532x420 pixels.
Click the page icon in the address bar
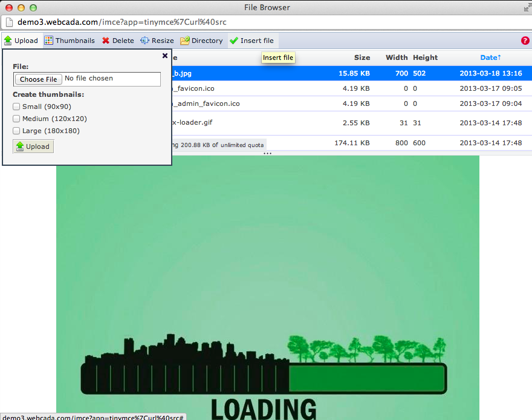[10, 22]
